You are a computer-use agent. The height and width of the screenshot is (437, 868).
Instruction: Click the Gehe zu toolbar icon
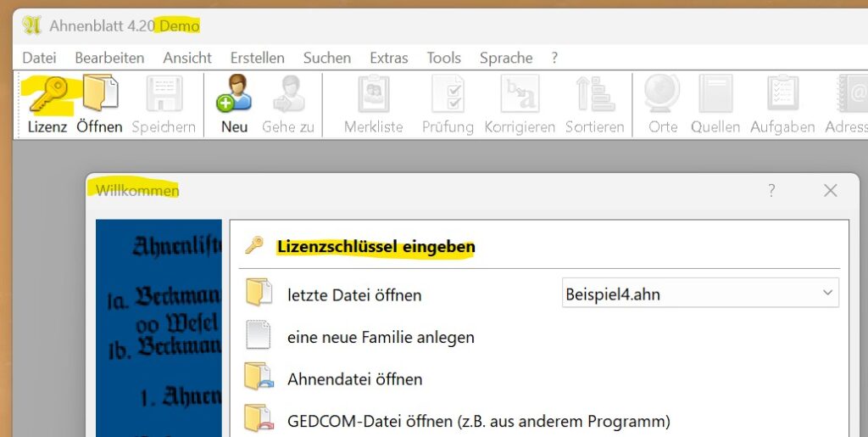pos(289,93)
